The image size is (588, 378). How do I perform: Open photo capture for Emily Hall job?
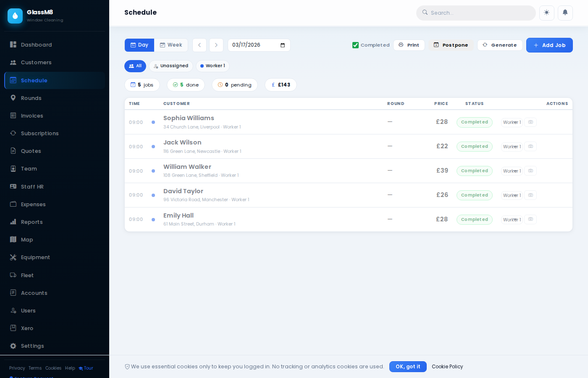click(530, 219)
